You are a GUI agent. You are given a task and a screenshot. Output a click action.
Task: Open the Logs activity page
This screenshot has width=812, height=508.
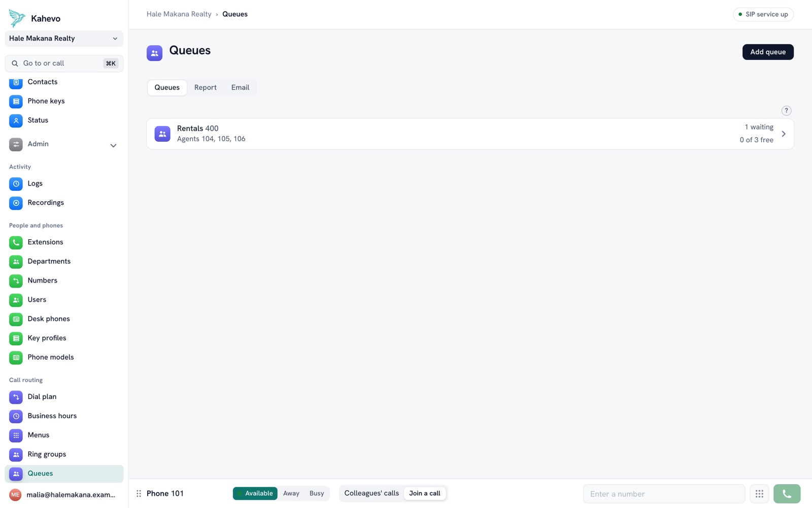tap(64, 183)
